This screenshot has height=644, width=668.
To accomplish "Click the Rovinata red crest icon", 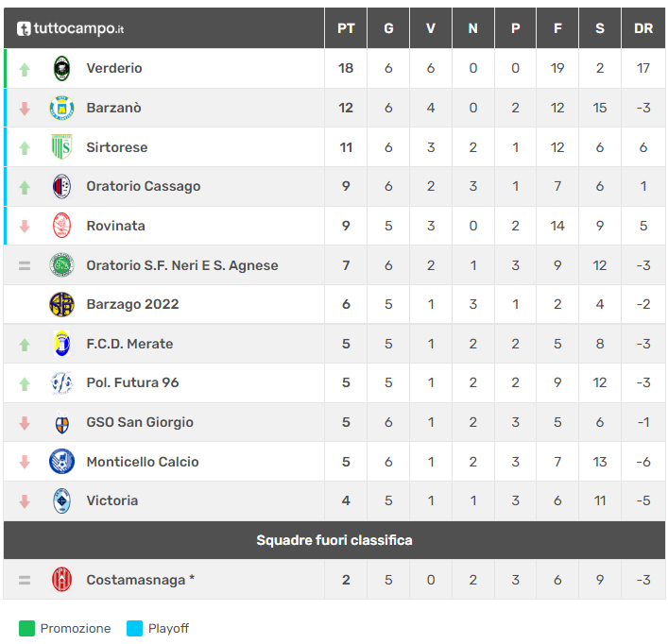I will coord(61,226).
